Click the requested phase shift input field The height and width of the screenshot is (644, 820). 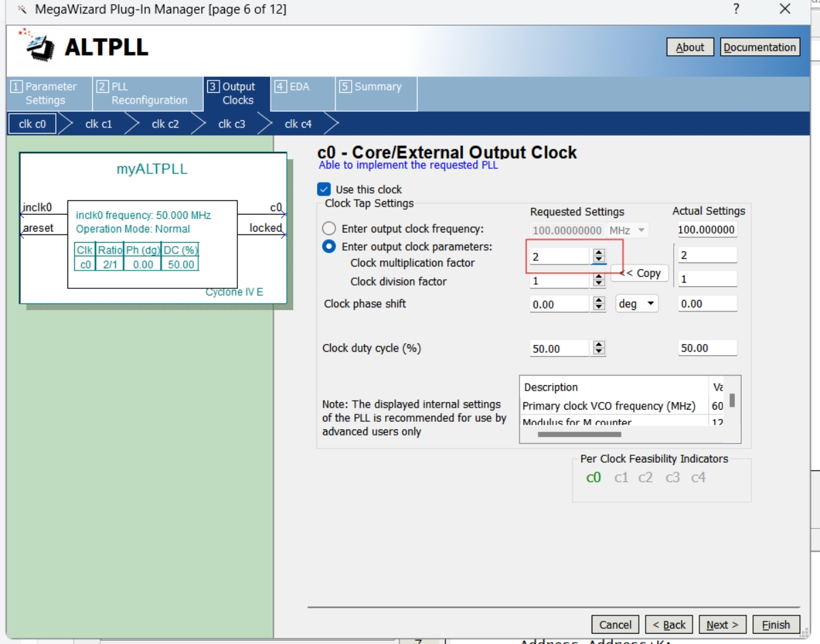[560, 305]
